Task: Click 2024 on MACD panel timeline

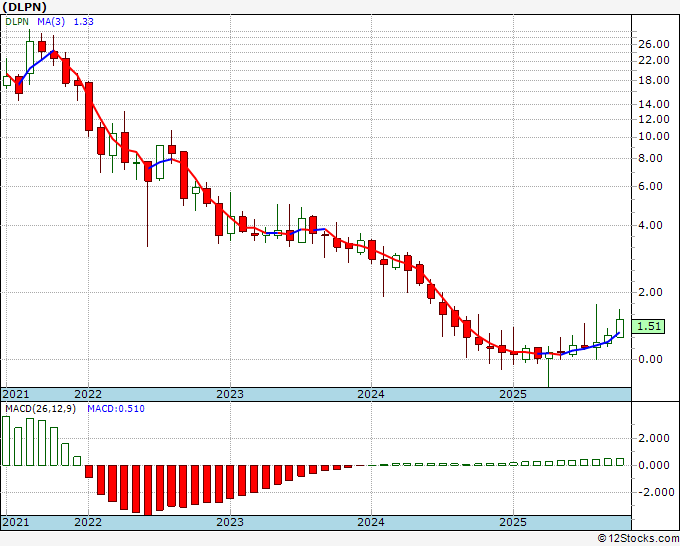Action: [x=371, y=522]
